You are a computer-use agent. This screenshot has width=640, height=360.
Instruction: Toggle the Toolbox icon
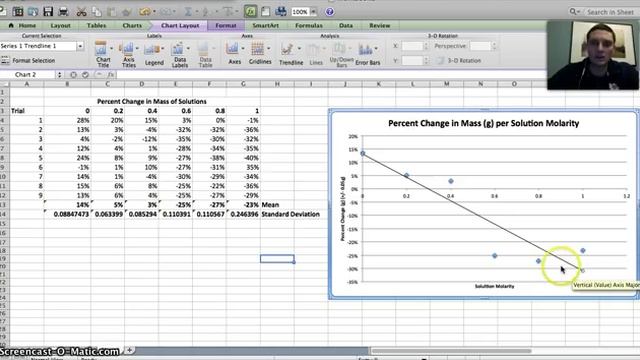[x=265, y=11]
